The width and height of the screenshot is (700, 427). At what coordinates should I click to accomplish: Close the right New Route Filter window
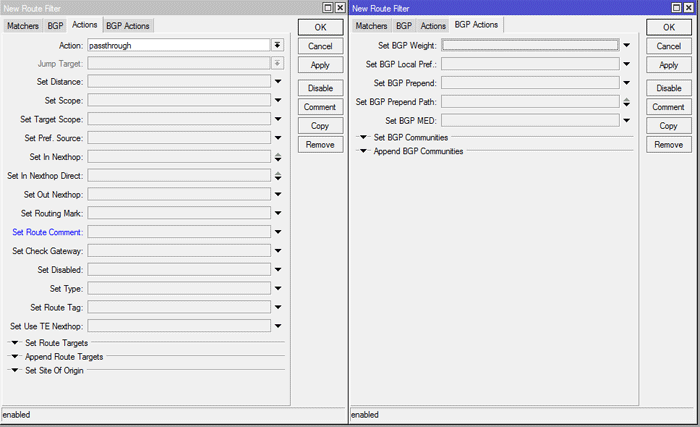(690, 7)
